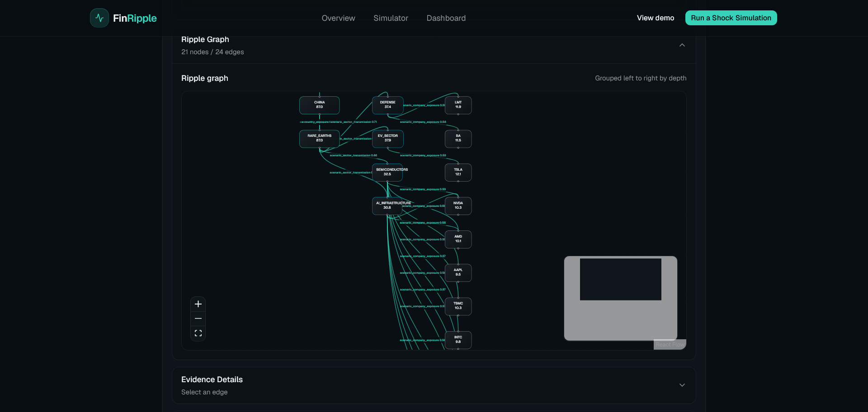Select the BA company node

pyautogui.click(x=458, y=139)
